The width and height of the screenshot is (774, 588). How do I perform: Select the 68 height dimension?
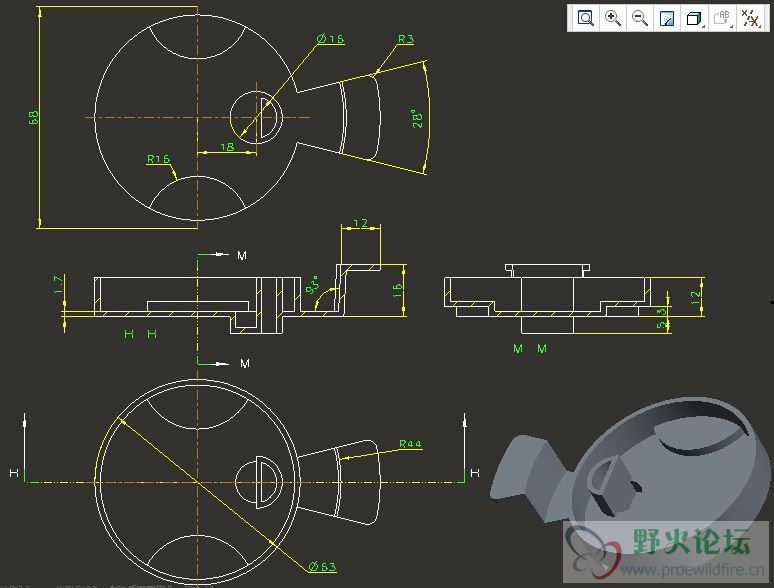tap(34, 117)
